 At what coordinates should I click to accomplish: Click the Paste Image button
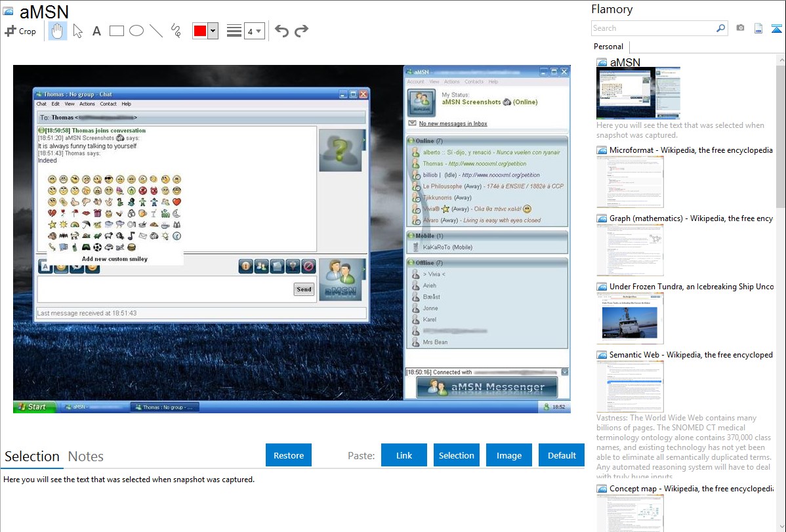point(509,455)
